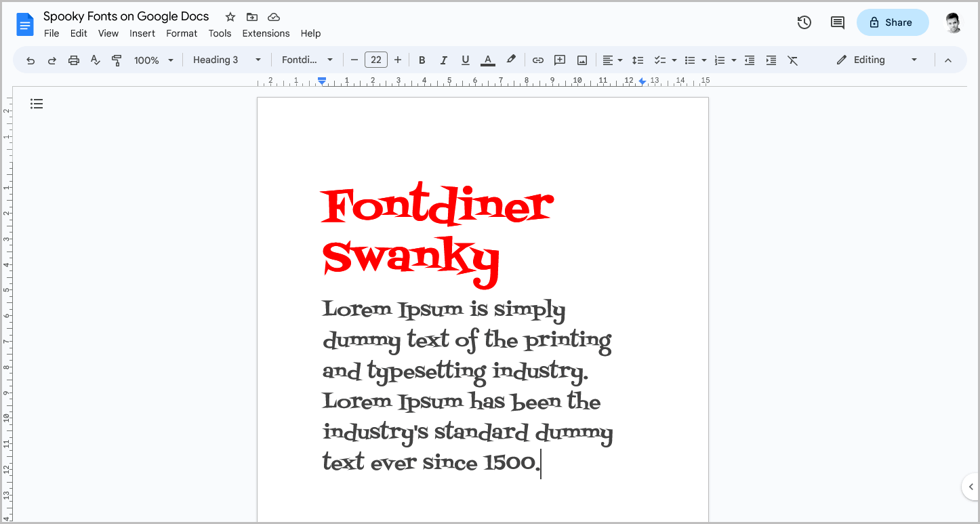This screenshot has height=524, width=980.
Task: Add a comment from the toolbar
Action: point(559,60)
